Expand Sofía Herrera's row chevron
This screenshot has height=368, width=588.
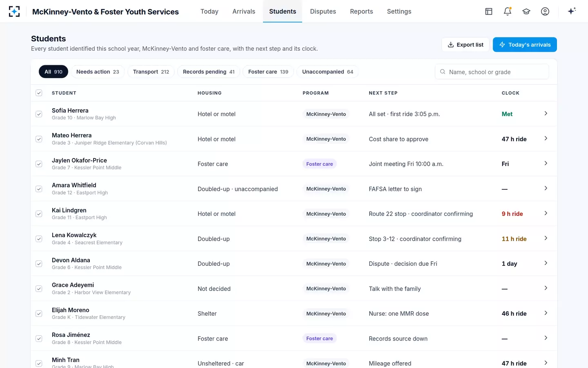[546, 113]
